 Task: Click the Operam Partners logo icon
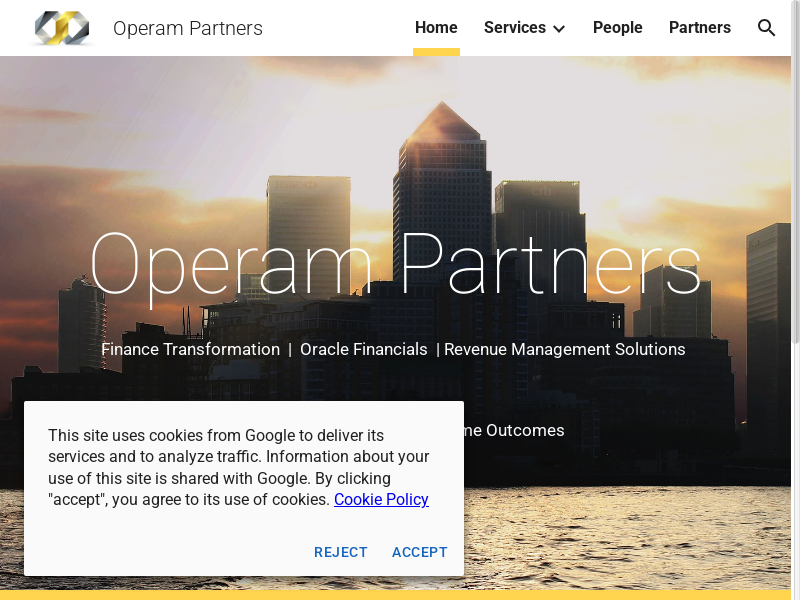[x=61, y=28]
